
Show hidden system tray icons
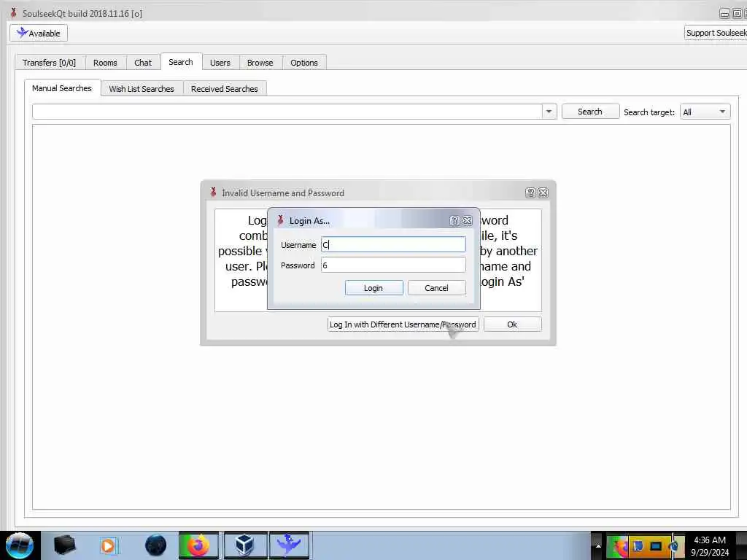pyautogui.click(x=598, y=546)
